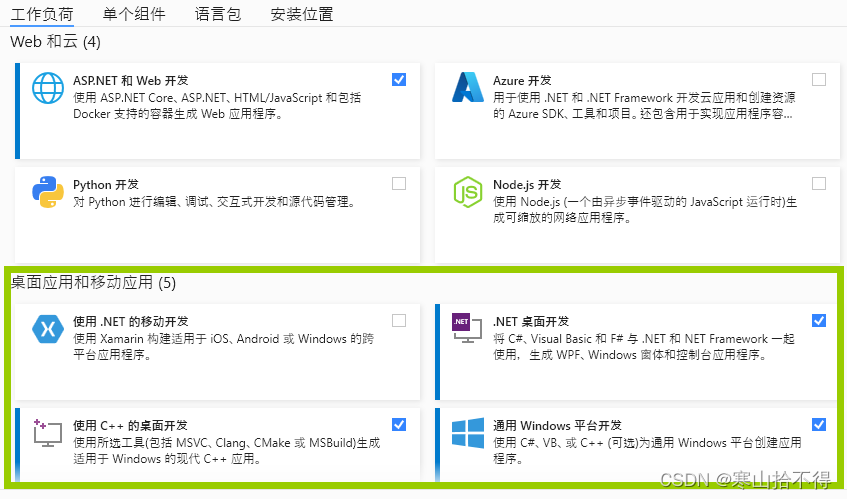Click the Azure SDK description text

point(644,106)
